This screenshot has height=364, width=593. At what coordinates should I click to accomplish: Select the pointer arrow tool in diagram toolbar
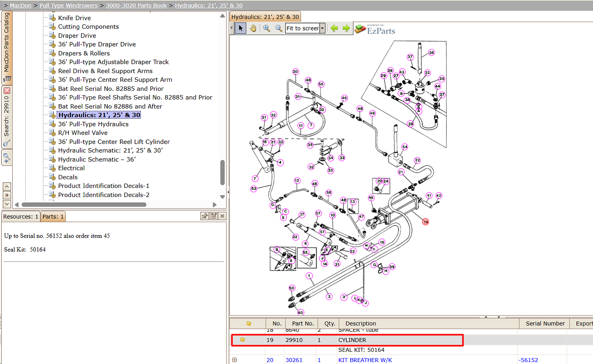[240, 28]
